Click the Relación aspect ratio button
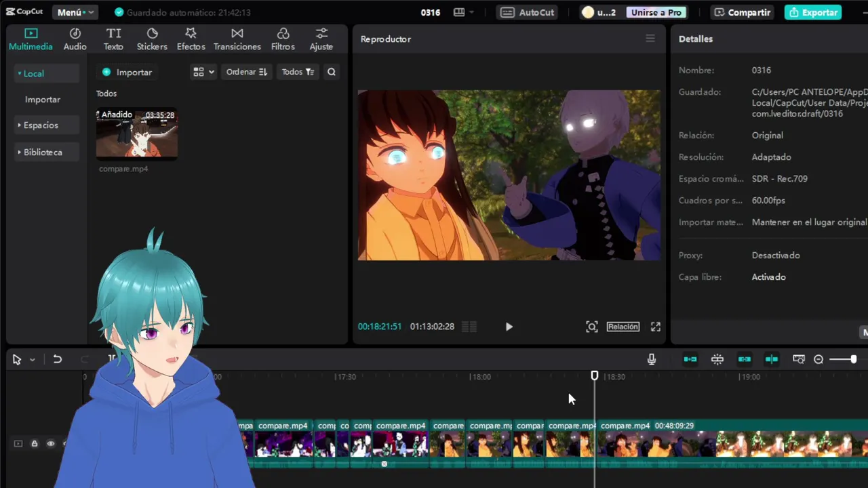 click(x=623, y=327)
